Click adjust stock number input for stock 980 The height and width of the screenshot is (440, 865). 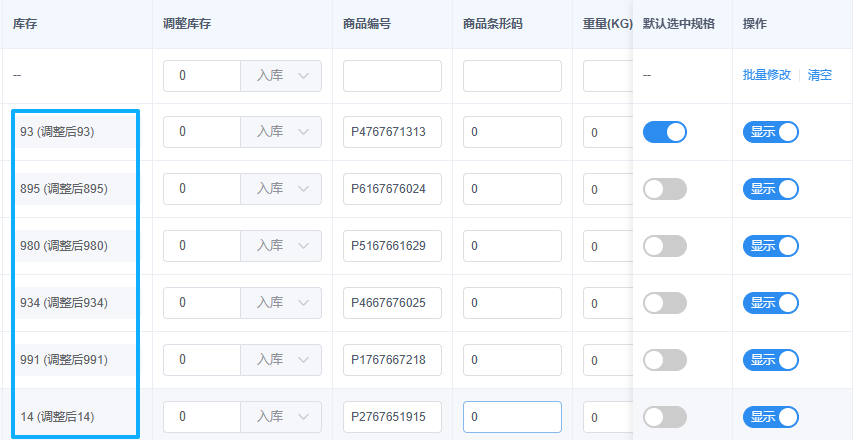coord(202,246)
